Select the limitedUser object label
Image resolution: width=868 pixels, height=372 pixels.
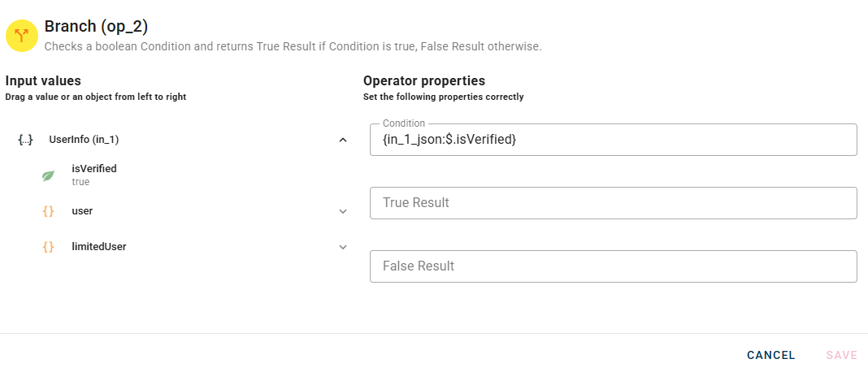99,247
